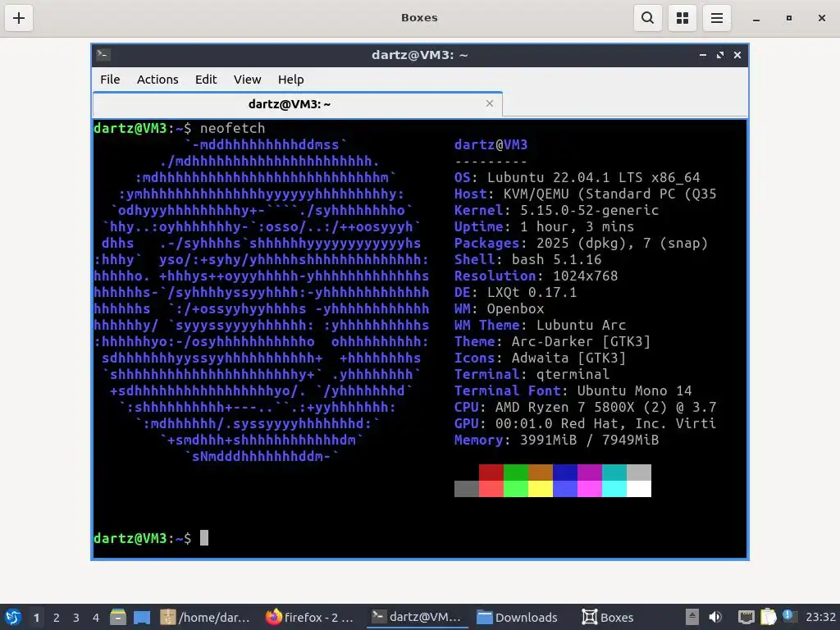Screen dimensions: 840x630
Task: Open the Edit menu
Action: coord(206,80)
